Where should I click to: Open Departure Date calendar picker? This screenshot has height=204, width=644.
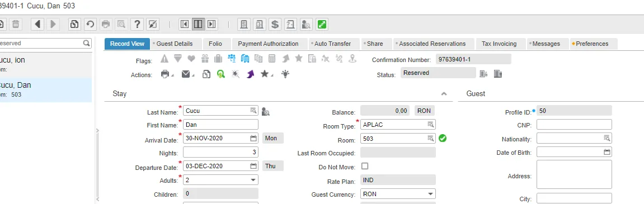253,166
